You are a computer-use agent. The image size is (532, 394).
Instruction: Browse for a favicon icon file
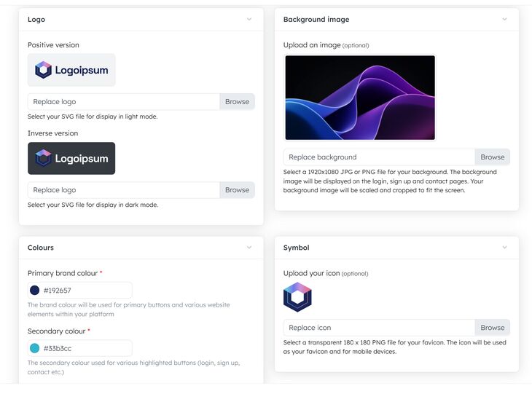492,328
